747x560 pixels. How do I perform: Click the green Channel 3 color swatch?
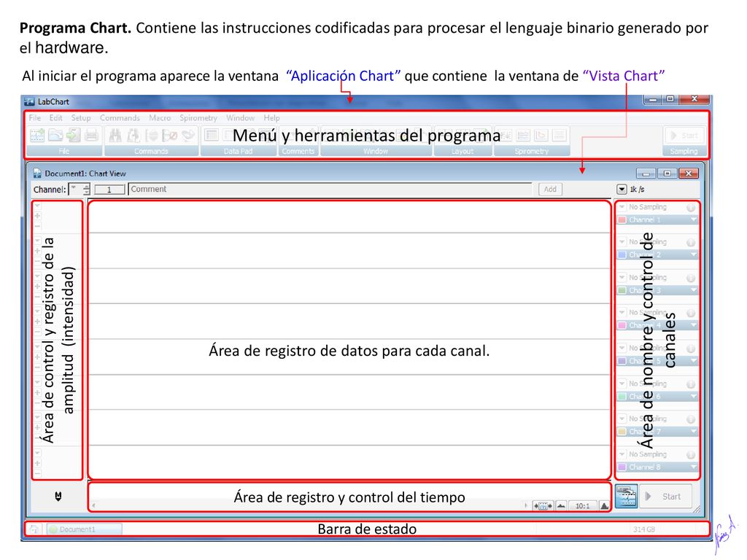coord(622,290)
